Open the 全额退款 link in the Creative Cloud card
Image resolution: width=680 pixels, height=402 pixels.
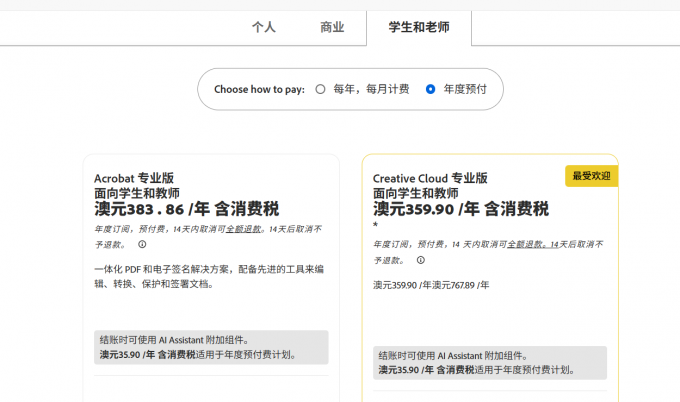[x=527, y=244]
